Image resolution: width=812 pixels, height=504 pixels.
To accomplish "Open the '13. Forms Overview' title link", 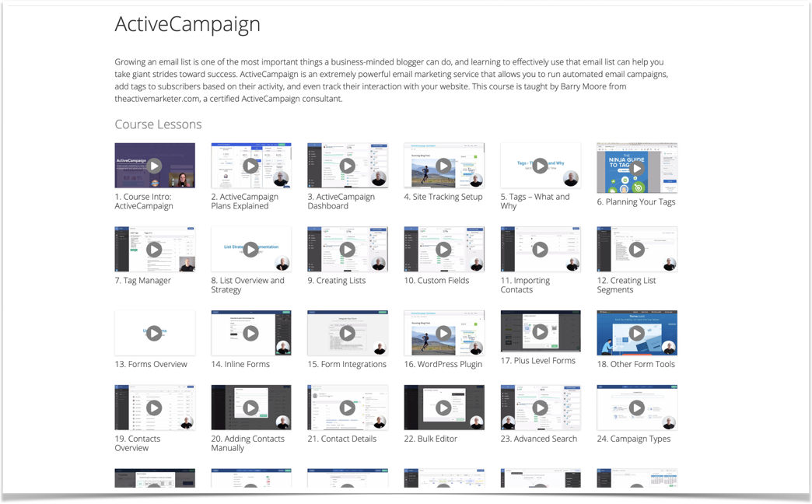I will (151, 364).
